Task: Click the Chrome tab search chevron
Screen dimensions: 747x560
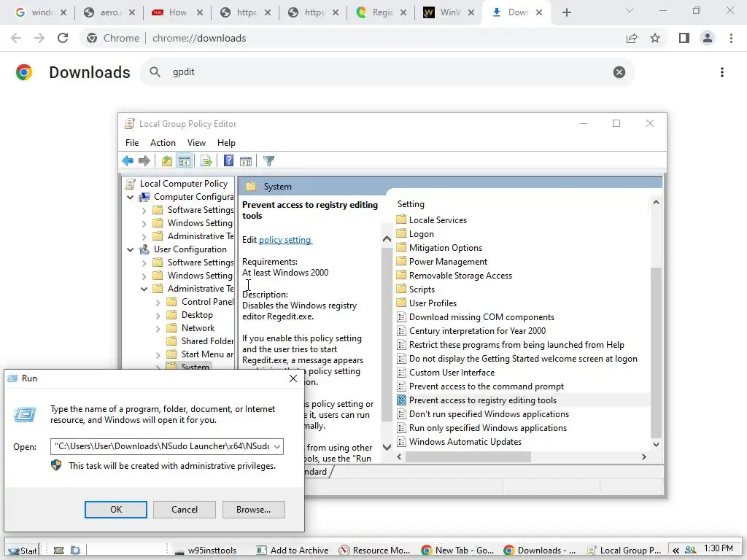Action: coord(630,10)
